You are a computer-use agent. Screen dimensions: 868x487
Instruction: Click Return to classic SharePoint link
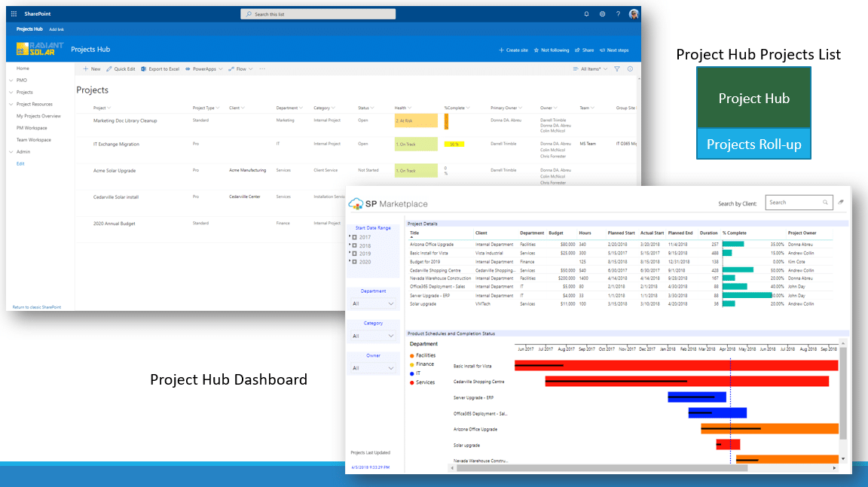click(36, 307)
